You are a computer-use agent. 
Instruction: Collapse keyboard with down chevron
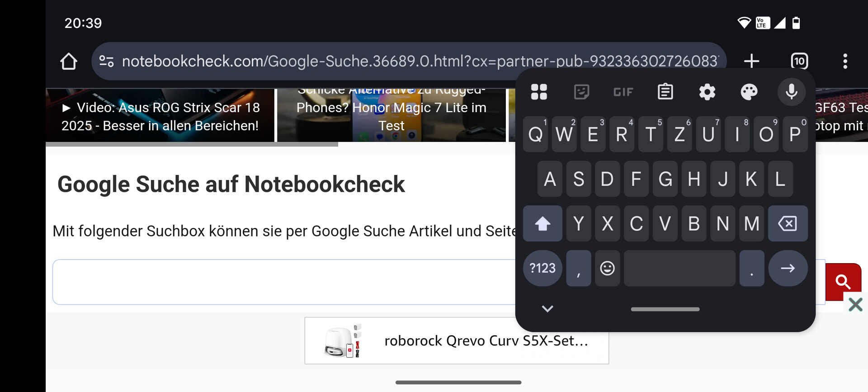tap(547, 309)
